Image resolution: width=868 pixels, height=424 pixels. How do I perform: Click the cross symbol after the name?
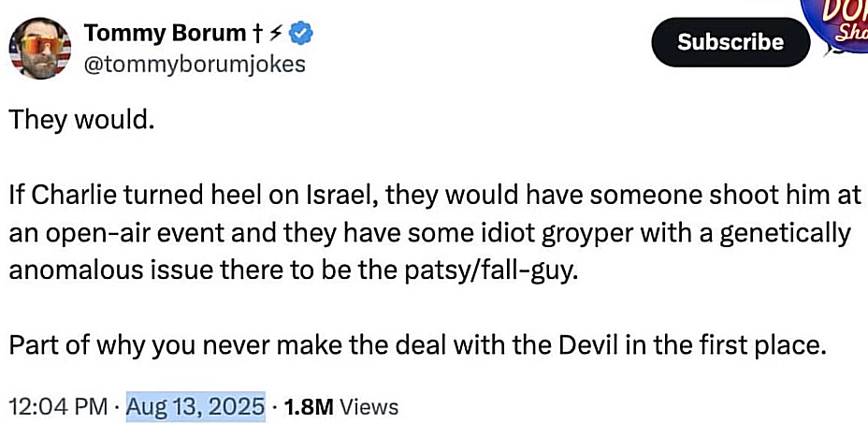pyautogui.click(x=256, y=35)
